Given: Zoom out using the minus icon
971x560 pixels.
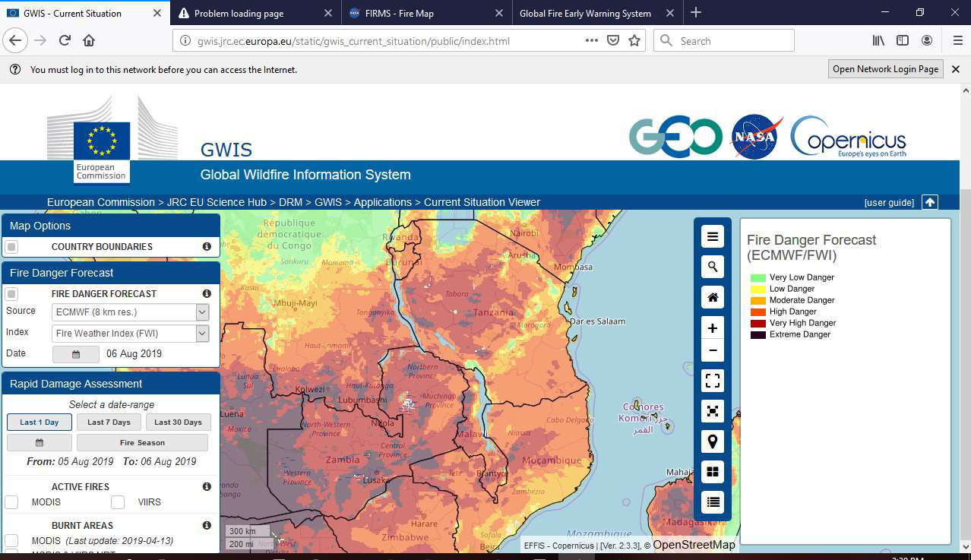Looking at the screenshot, I should pyautogui.click(x=712, y=350).
